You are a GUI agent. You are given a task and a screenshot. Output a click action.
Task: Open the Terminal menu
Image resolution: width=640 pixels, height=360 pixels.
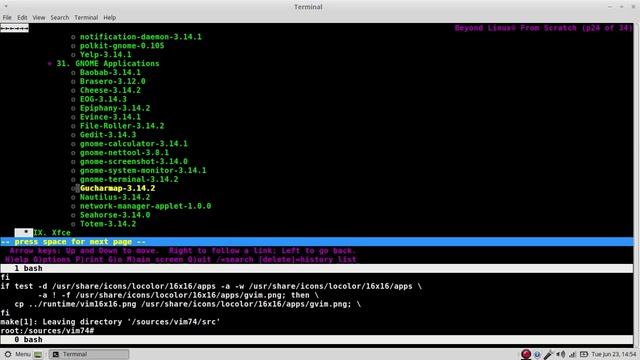(x=86, y=18)
